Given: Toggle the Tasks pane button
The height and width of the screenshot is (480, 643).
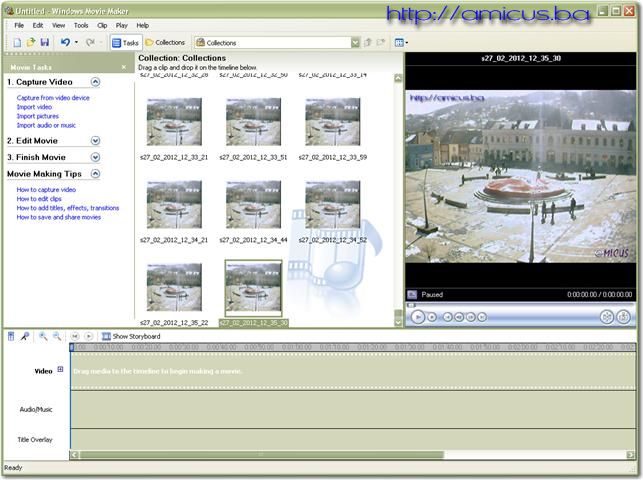Looking at the screenshot, I should click(x=125, y=43).
